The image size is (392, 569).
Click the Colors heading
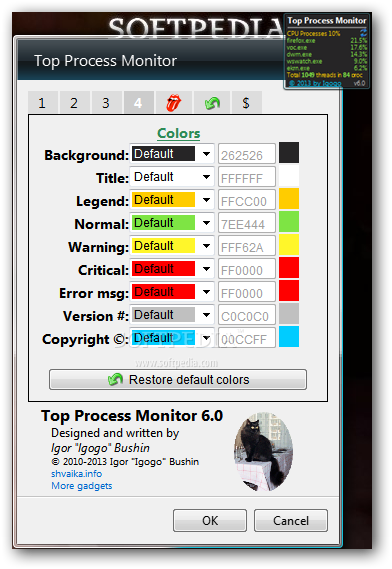pos(179,133)
